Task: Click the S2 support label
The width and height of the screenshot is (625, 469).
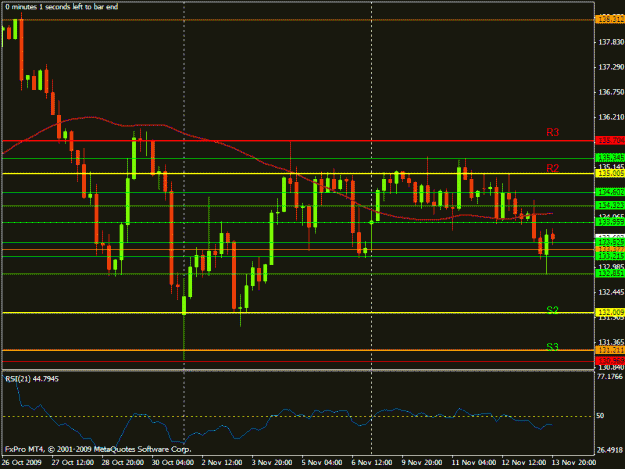Action: [x=552, y=310]
